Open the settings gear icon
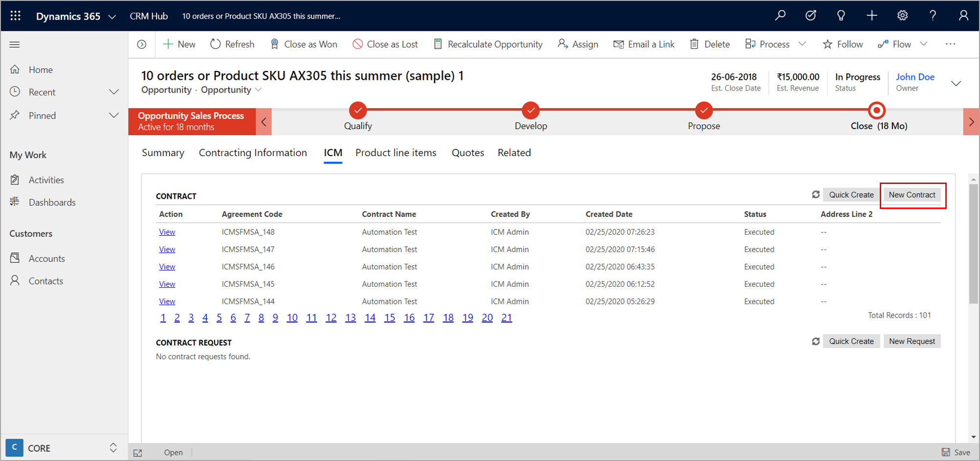 pos(902,16)
